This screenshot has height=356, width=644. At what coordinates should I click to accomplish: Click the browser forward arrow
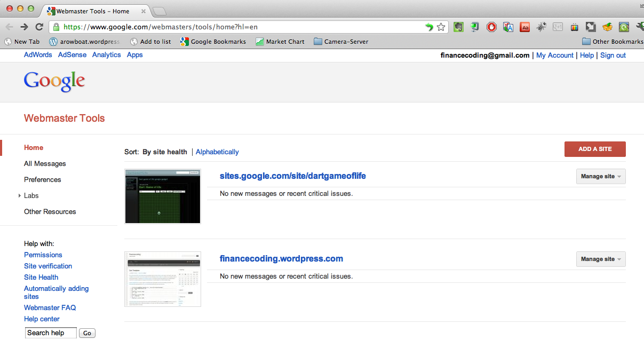point(24,27)
